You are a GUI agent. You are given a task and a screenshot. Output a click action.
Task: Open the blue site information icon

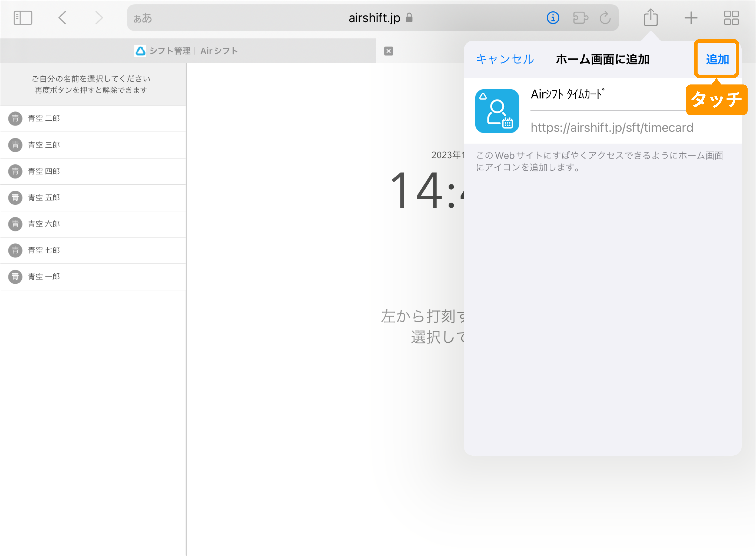pos(553,18)
